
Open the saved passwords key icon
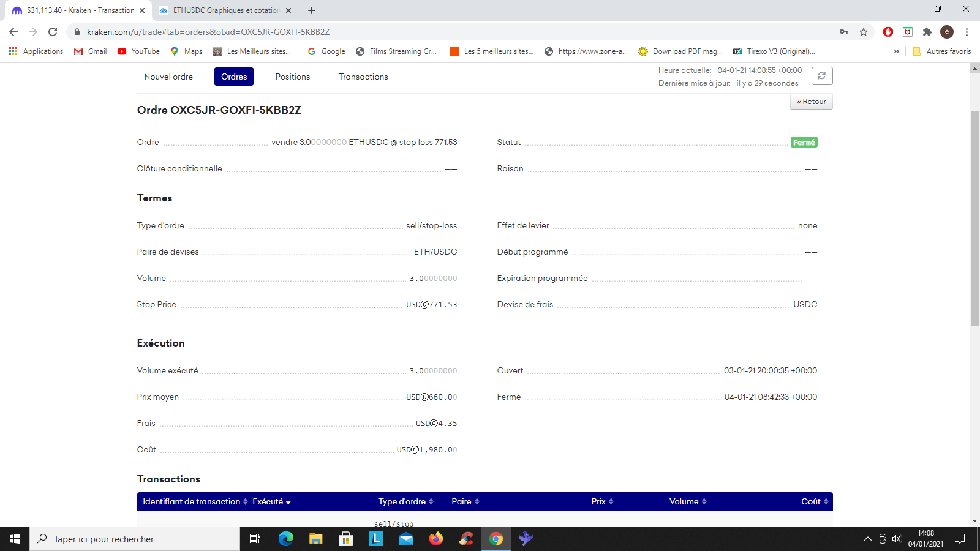(x=844, y=32)
